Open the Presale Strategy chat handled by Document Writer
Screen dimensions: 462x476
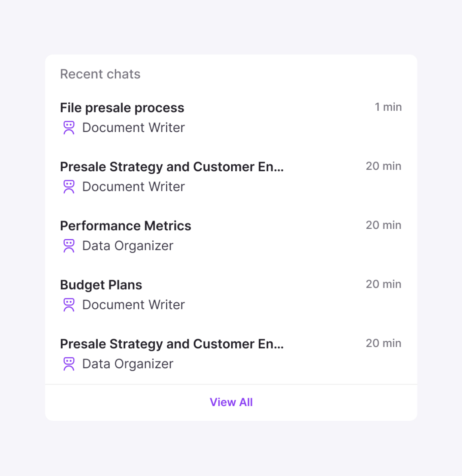coord(172,167)
